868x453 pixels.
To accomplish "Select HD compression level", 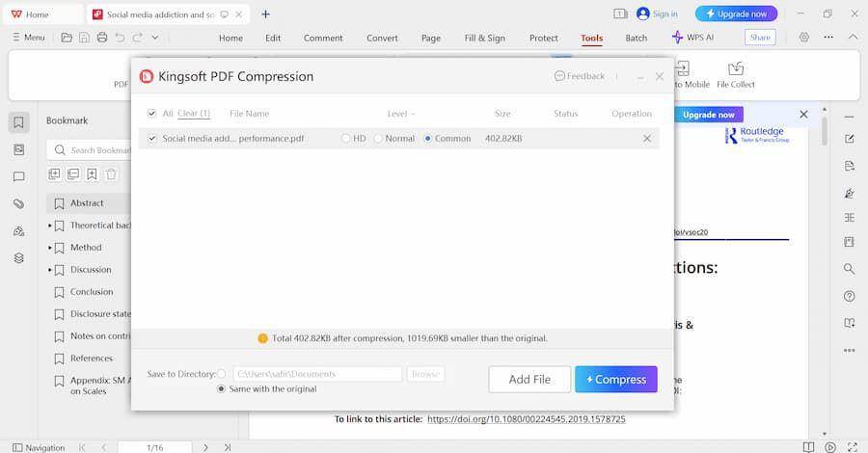I will (x=346, y=138).
